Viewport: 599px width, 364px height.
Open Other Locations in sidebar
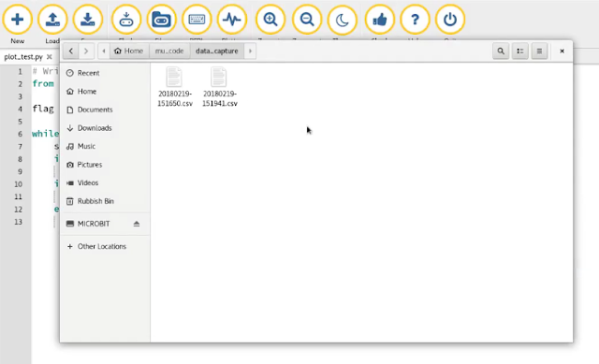tap(105, 246)
